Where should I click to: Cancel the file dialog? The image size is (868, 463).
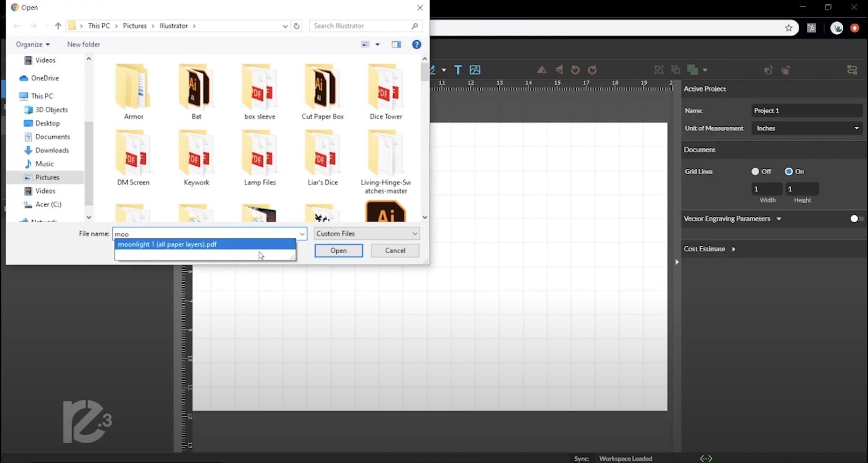395,251
